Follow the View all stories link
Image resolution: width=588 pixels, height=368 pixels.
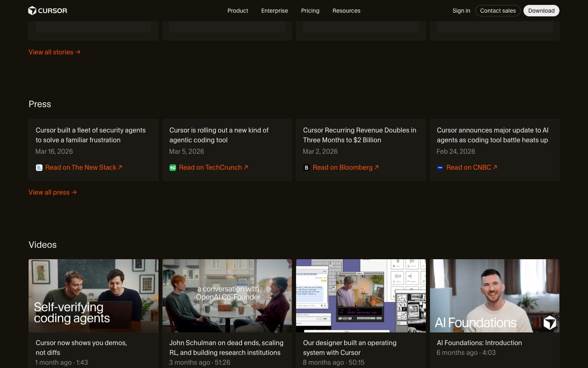[x=54, y=52]
